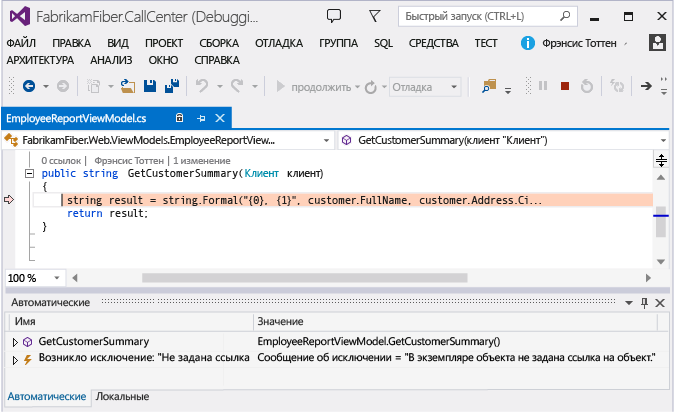
Task: Click the 1 изменение CodeLens link
Action: 202,161
